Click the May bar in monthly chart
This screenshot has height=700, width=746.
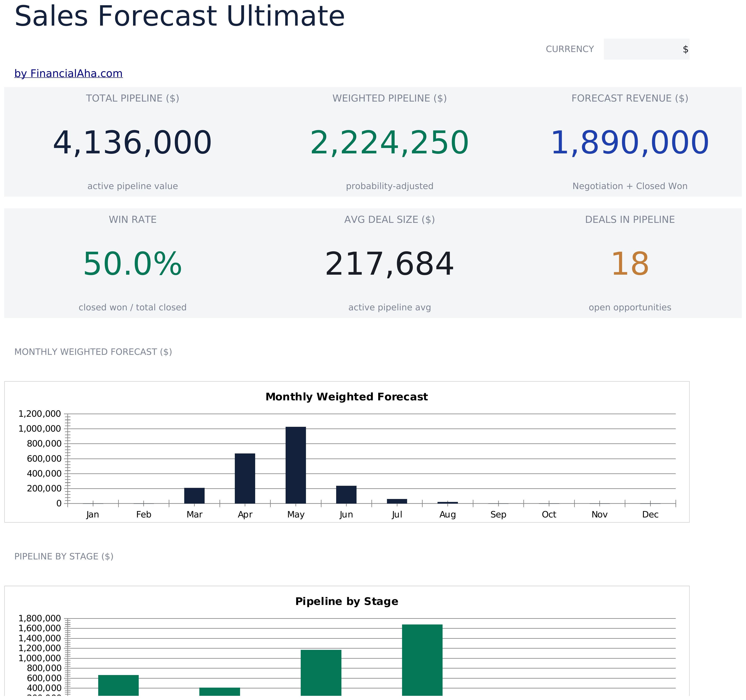[296, 465]
